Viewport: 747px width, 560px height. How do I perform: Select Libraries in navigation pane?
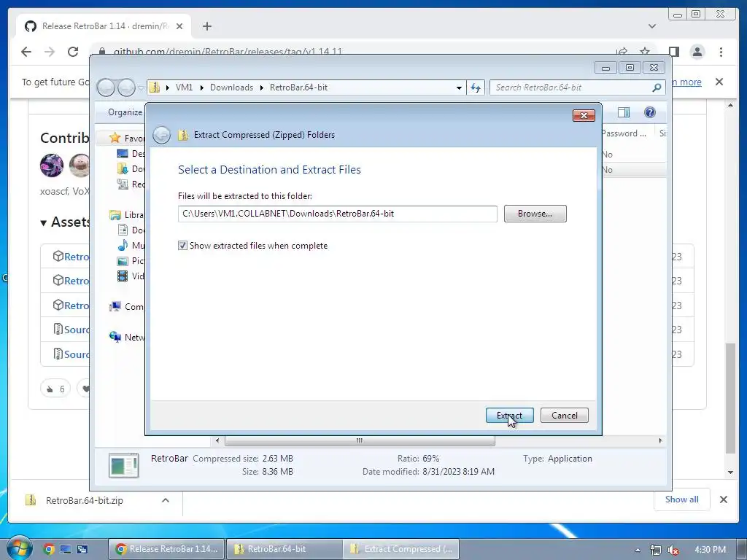[126, 215]
